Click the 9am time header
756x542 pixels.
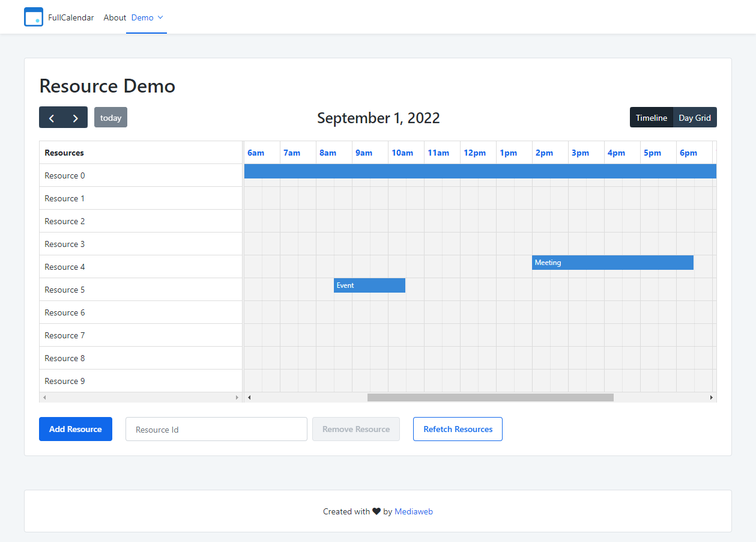point(364,153)
